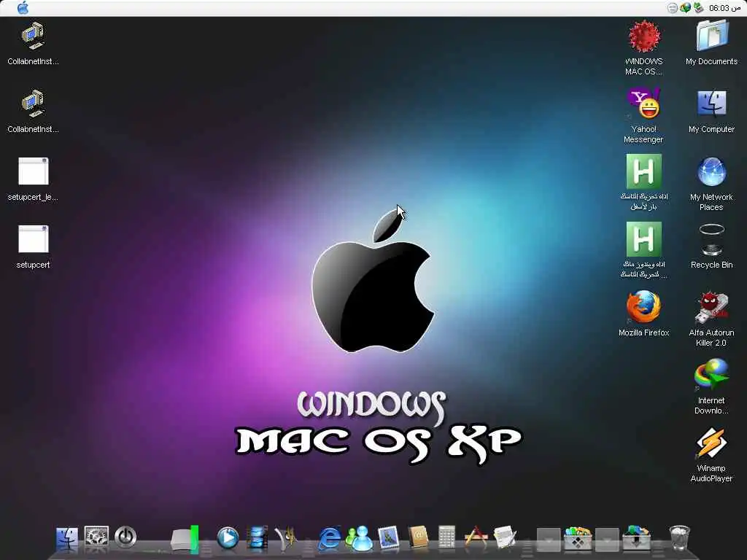
Task: Click the round gray icon in the system tray
Action: pyautogui.click(x=672, y=8)
